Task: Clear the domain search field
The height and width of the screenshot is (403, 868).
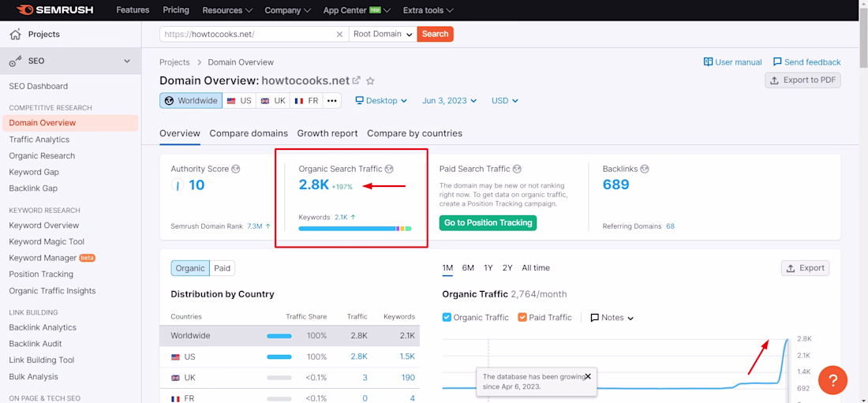Action: 339,34
